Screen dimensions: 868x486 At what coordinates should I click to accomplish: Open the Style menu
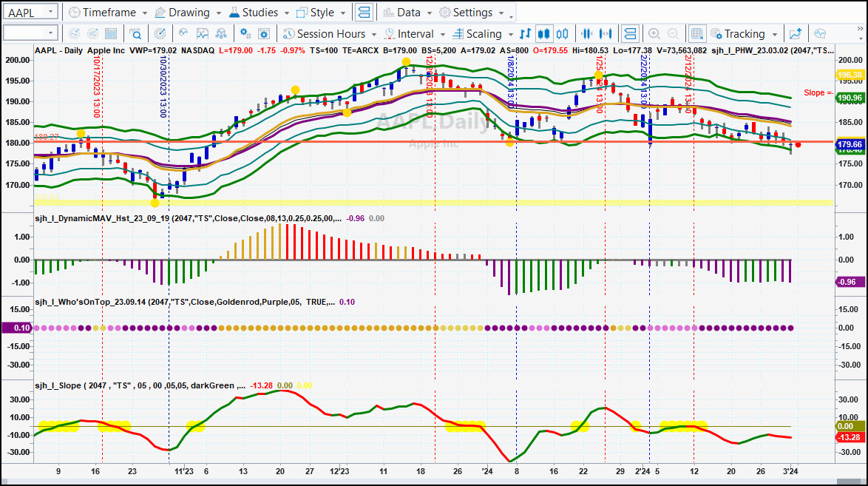(321, 12)
